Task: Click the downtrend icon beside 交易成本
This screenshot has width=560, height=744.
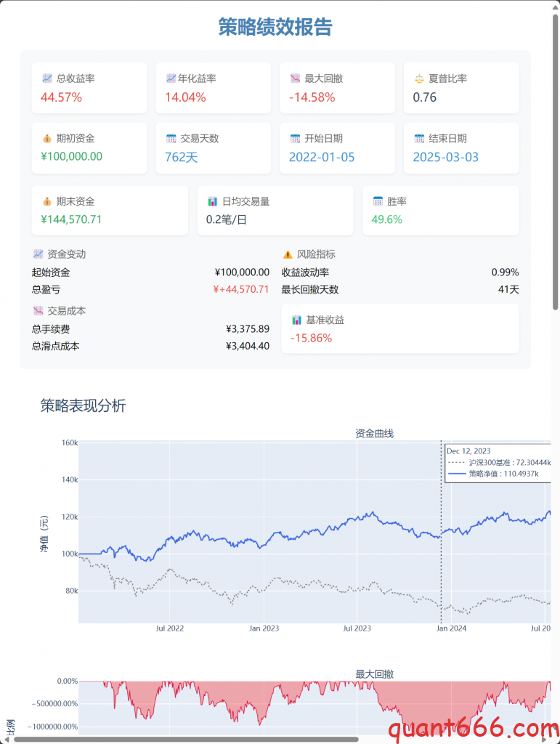Action: pos(38,311)
